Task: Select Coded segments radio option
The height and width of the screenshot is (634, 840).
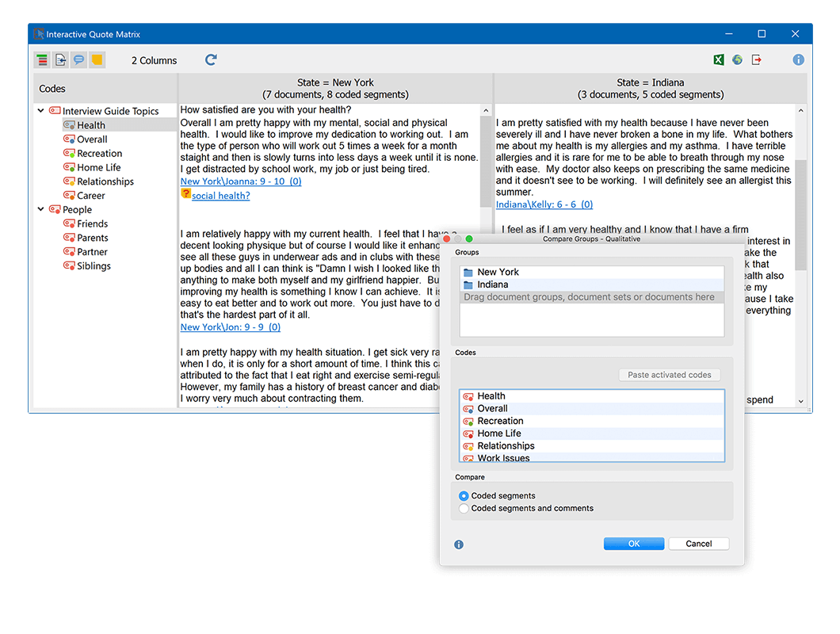Action: point(464,496)
